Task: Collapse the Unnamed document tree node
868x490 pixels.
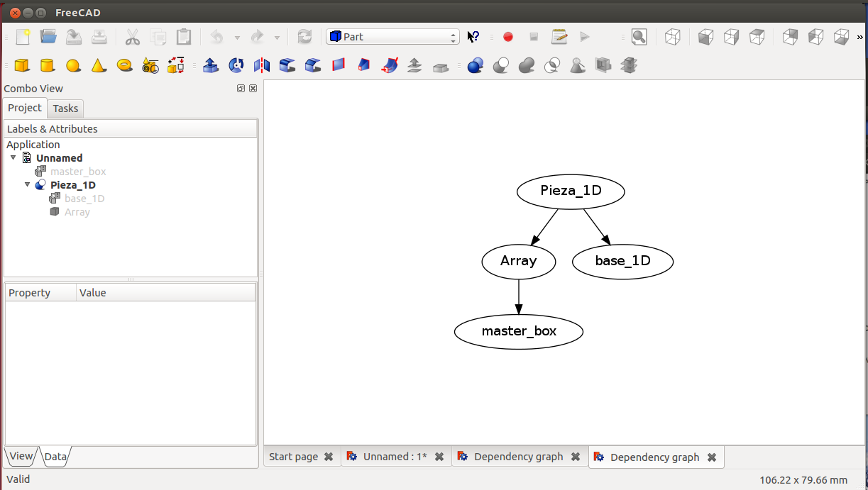Action: coord(13,158)
